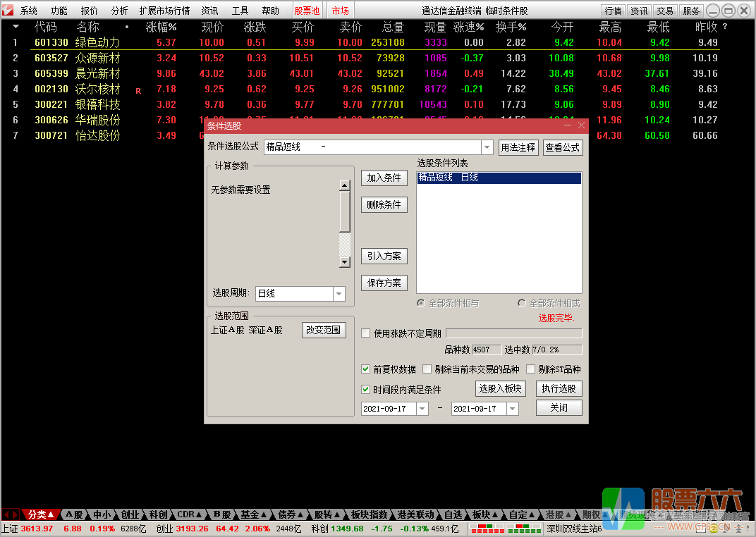Image resolution: width=756 pixels, height=537 pixels.
Task: Switch to the 板块指数 bottom tab
Action: click(x=369, y=515)
